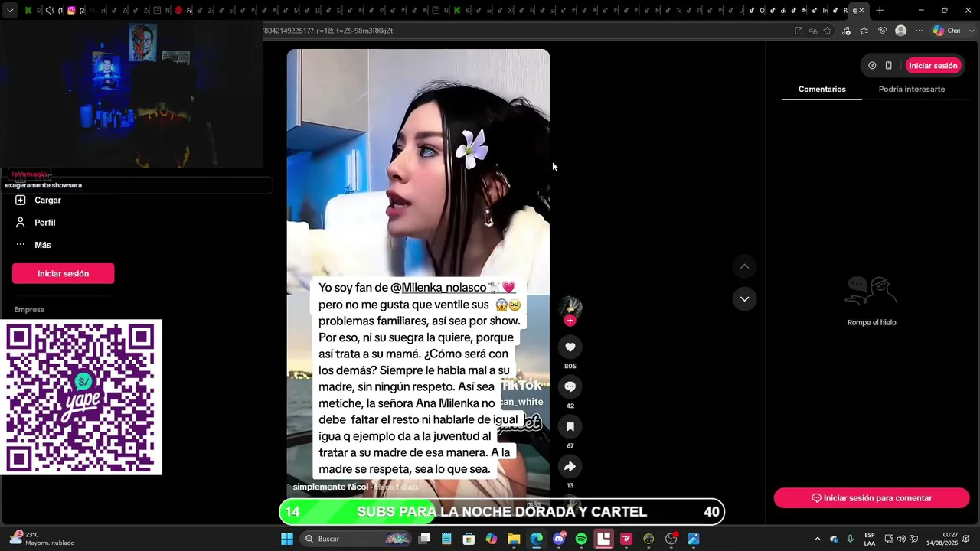Open the browser profile avatar
The width and height of the screenshot is (980, 551).
tap(901, 31)
